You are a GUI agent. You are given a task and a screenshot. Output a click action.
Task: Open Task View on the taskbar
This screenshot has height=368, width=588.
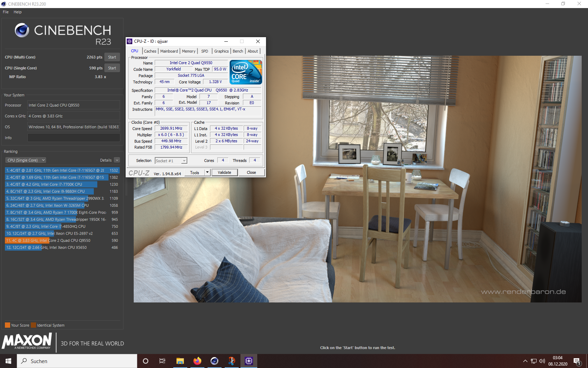pyautogui.click(x=162, y=361)
